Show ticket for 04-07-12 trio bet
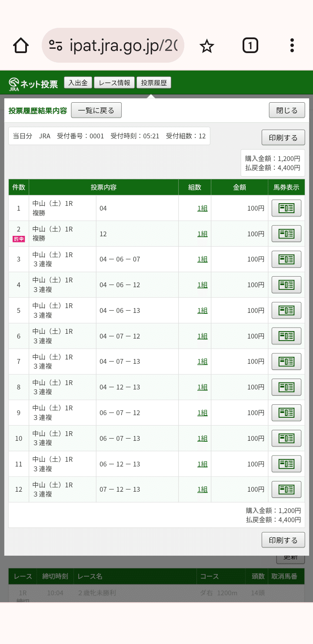313x644 pixels. coord(286,336)
